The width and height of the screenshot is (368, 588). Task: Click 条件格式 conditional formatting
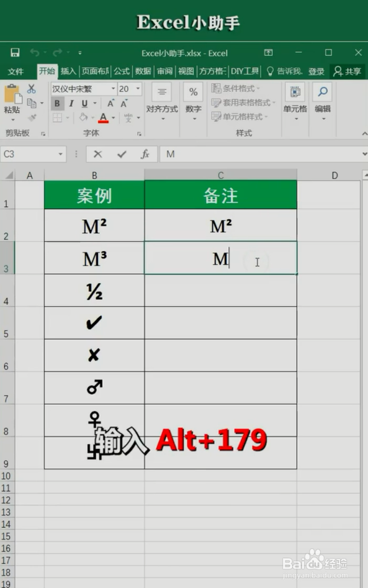click(x=236, y=89)
